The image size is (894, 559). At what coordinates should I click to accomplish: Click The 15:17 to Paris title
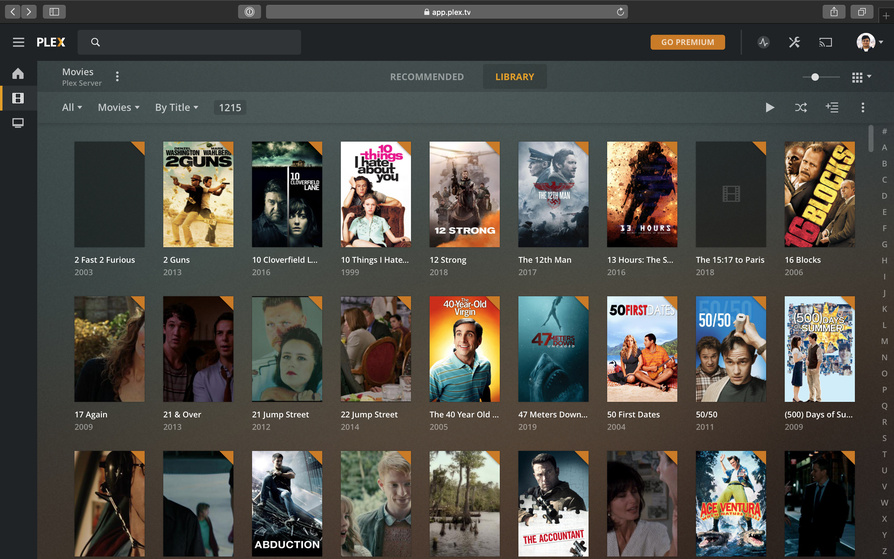coord(730,260)
